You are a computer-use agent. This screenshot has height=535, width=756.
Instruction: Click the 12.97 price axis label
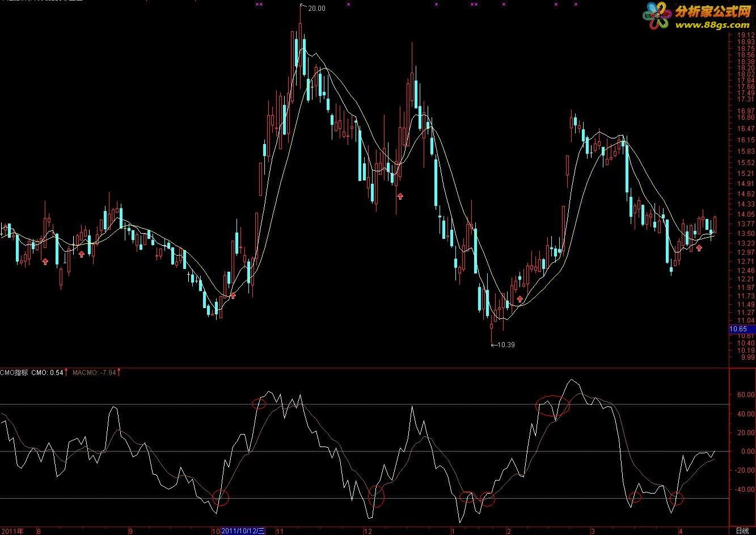pos(746,252)
